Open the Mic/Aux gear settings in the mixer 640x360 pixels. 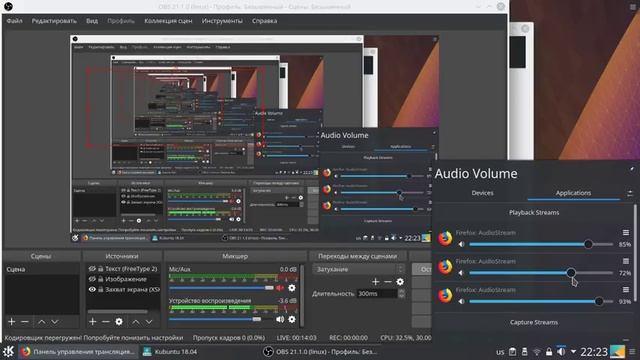(x=292, y=288)
